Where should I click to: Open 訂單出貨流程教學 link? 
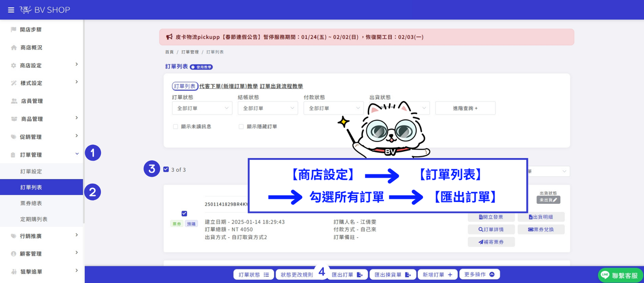pyautogui.click(x=281, y=86)
